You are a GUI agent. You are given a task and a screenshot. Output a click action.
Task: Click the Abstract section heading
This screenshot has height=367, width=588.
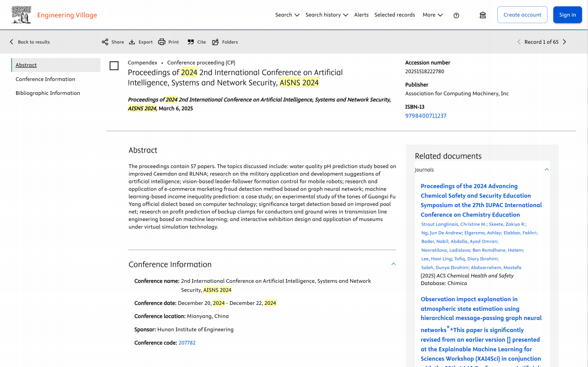point(143,150)
